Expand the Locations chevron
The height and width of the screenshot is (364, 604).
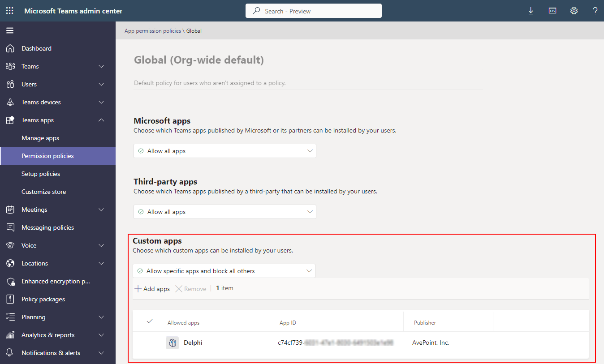[x=101, y=263]
